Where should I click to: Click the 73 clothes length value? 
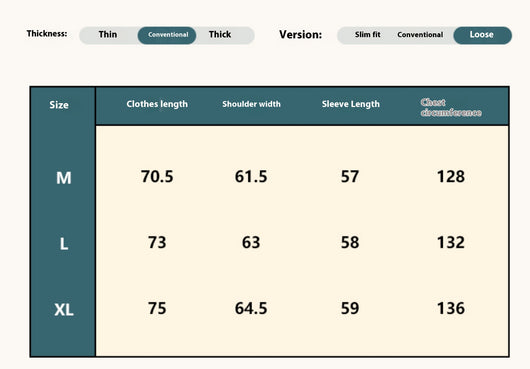point(157,242)
